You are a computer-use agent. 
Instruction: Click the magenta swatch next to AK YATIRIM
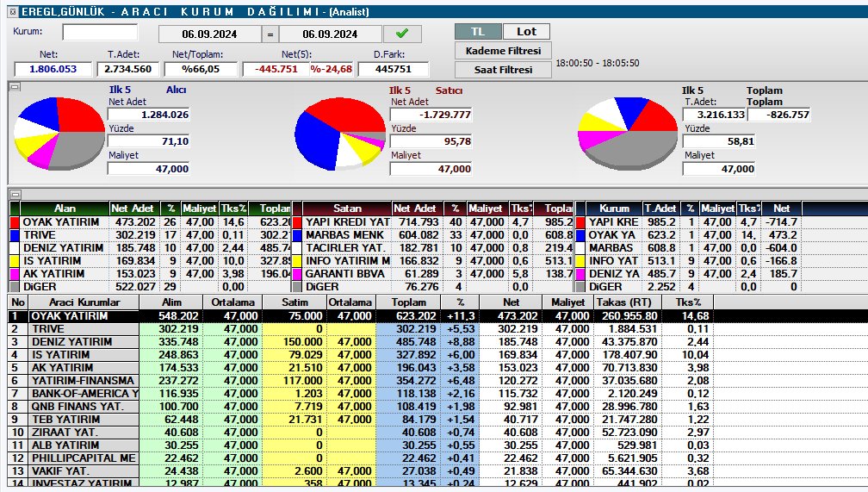(15, 274)
